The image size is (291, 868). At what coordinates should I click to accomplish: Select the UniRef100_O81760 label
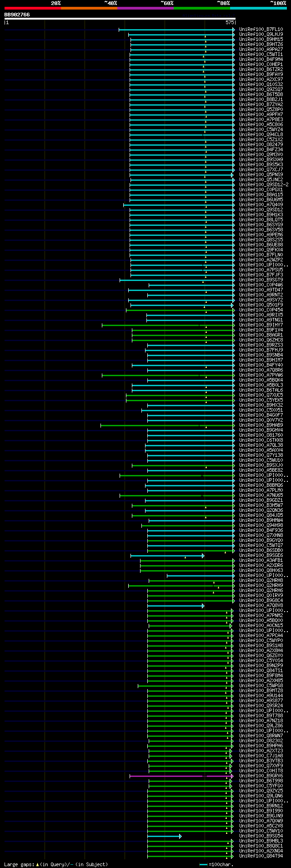pyautogui.click(x=261, y=435)
